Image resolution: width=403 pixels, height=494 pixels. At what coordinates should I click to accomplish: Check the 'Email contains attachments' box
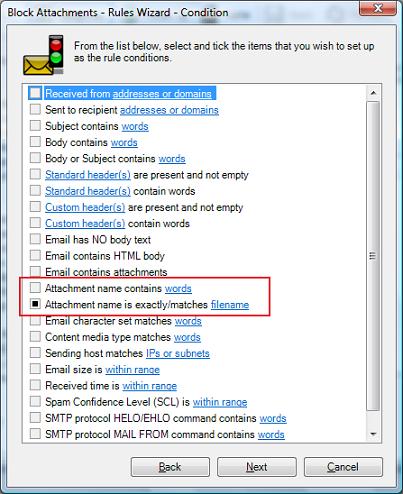[x=35, y=271]
